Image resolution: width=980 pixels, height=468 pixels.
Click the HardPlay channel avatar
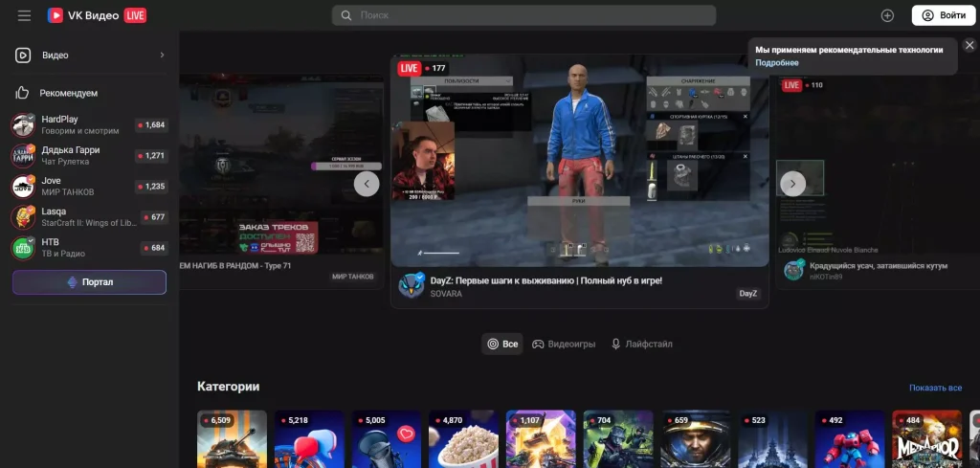pyautogui.click(x=23, y=124)
